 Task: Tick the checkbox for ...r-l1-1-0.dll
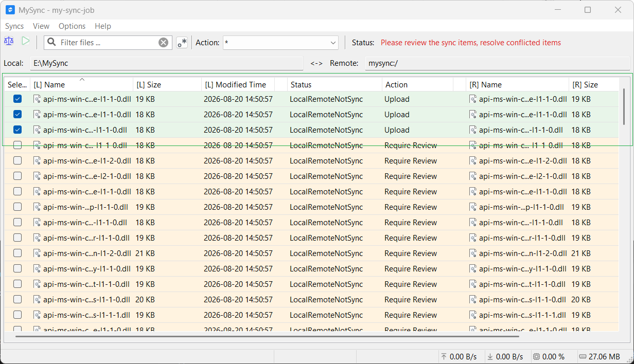17,238
